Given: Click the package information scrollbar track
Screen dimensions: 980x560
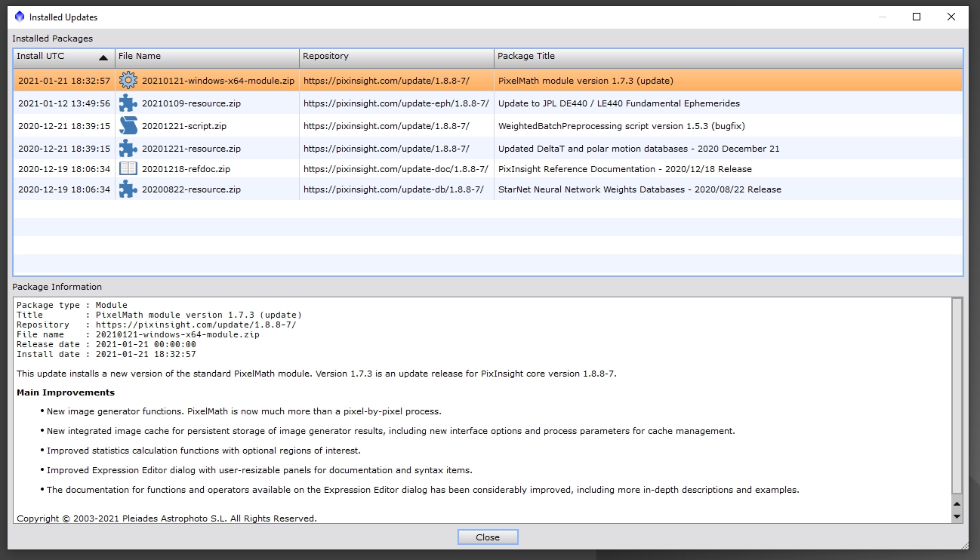Looking at the screenshot, I should point(957,397).
